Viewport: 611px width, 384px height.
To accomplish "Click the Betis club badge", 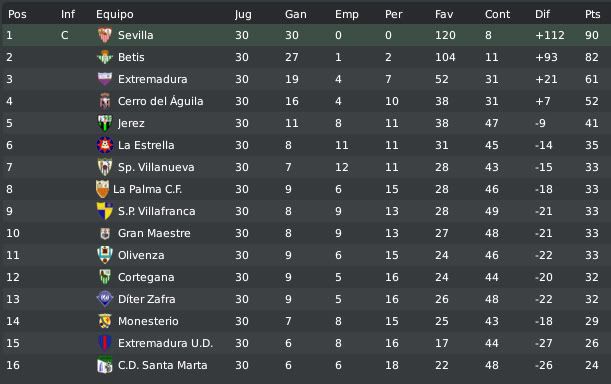I will tap(104, 57).
